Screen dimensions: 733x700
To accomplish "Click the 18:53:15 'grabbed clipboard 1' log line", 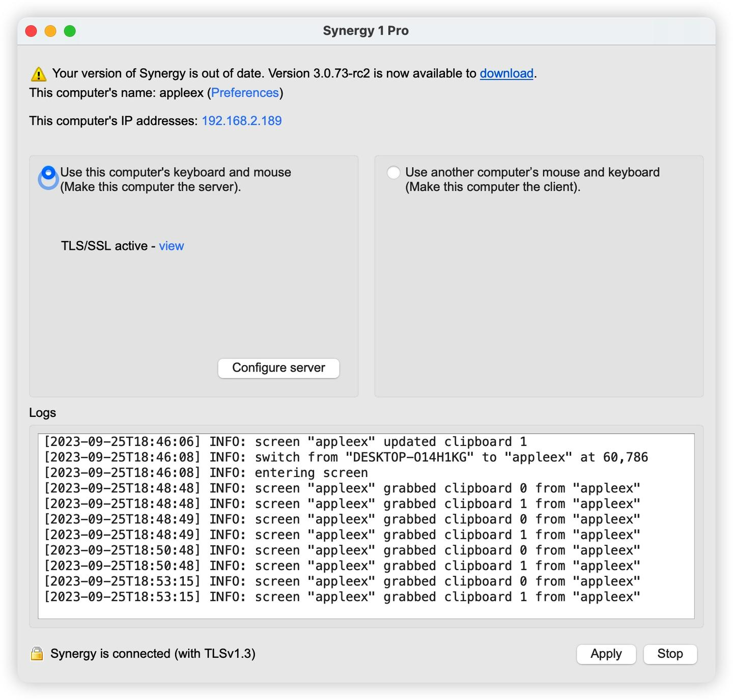I will pyautogui.click(x=342, y=597).
